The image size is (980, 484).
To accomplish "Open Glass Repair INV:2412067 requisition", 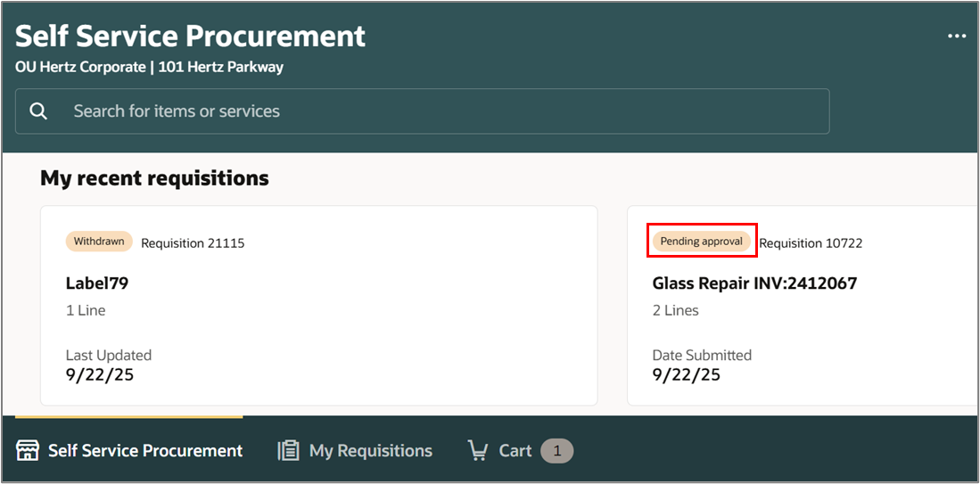I will pos(754,283).
